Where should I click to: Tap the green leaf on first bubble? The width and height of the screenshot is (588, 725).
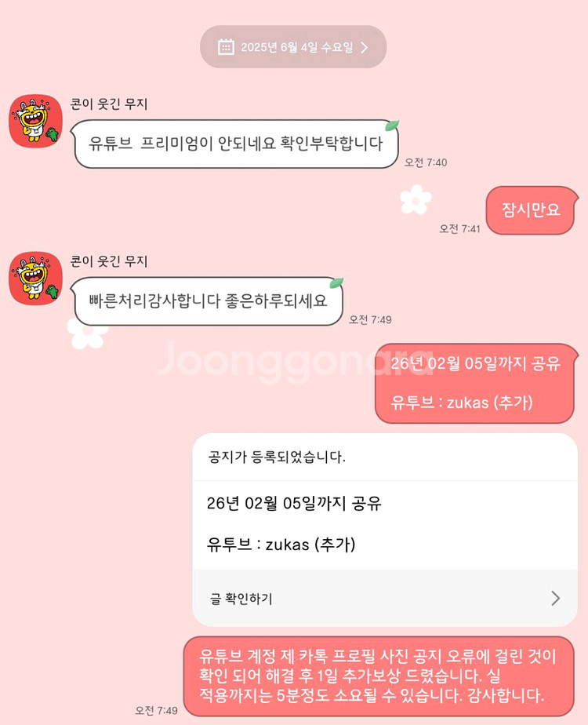(x=392, y=125)
